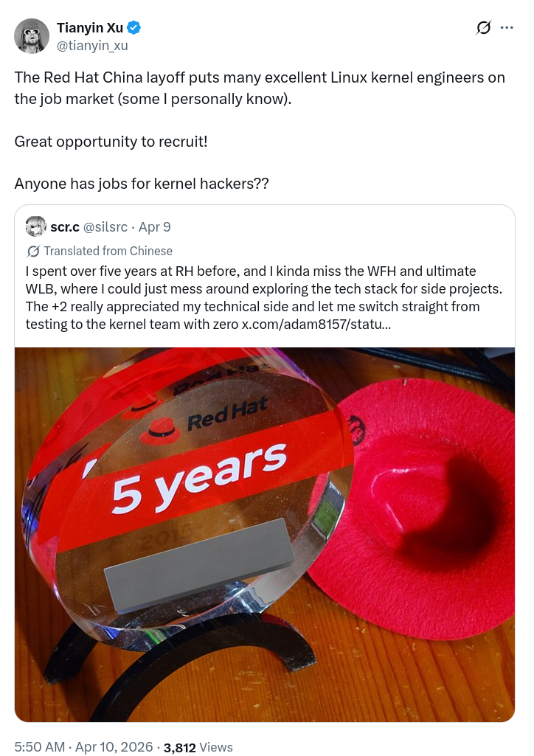Open the scr.c display name
Screen dimensions: 534x756
pyautogui.click(x=65, y=226)
